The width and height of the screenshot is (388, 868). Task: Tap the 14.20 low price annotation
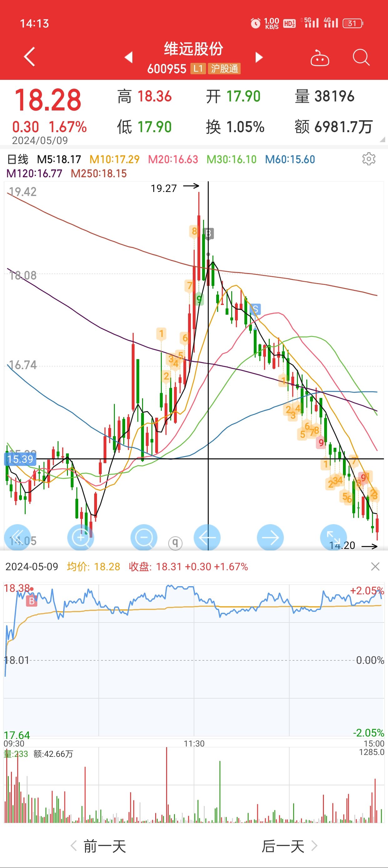(342, 545)
